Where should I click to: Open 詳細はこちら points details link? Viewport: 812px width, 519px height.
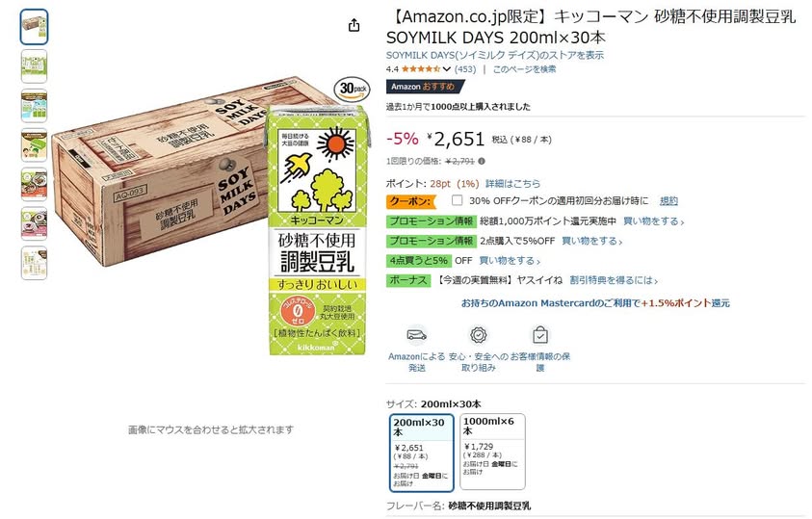point(512,183)
